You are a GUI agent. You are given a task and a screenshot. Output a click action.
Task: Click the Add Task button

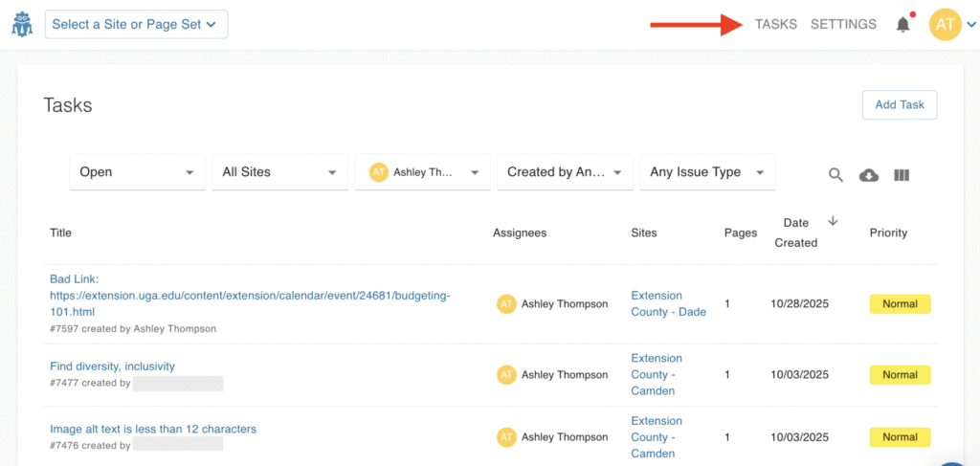899,104
